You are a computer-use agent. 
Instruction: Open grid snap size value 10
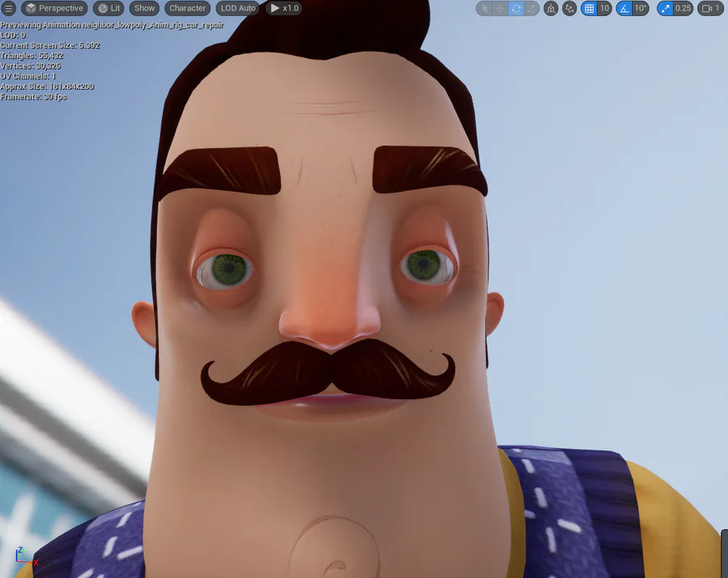pos(604,8)
